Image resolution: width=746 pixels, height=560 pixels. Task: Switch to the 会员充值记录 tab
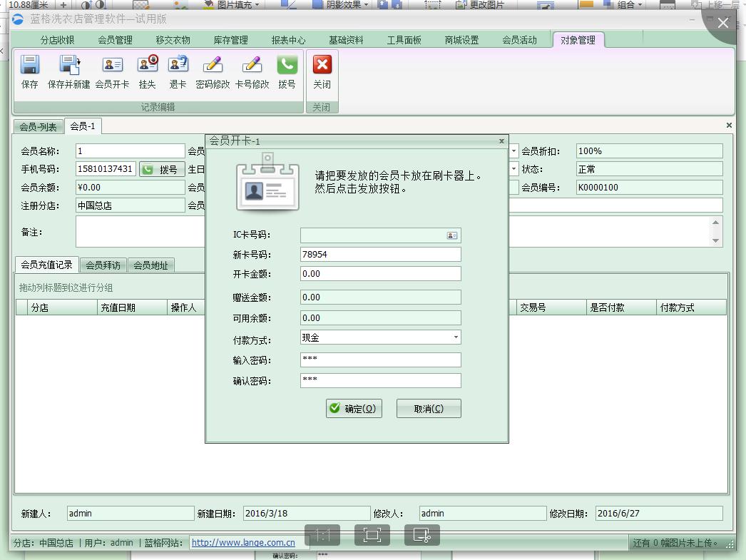pyautogui.click(x=46, y=265)
